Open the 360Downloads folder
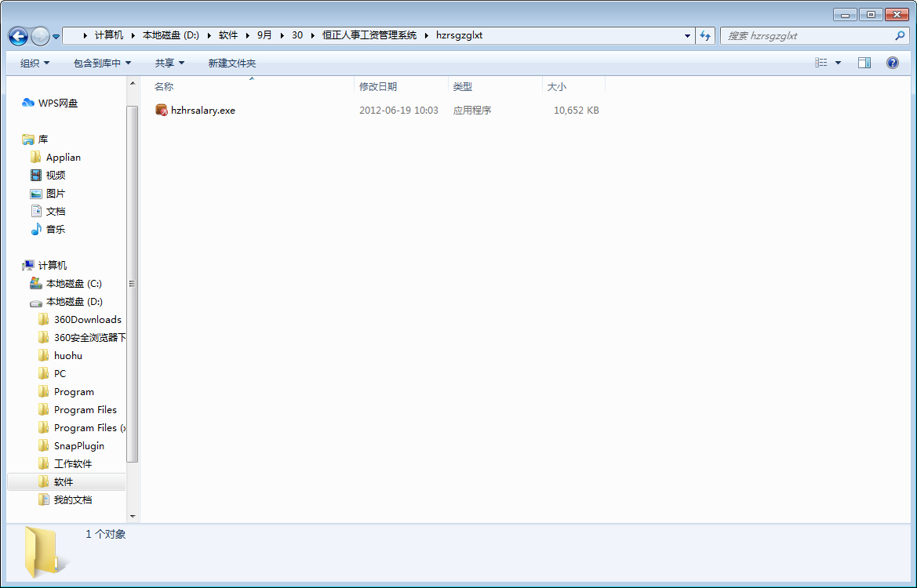917x588 pixels. point(80,319)
